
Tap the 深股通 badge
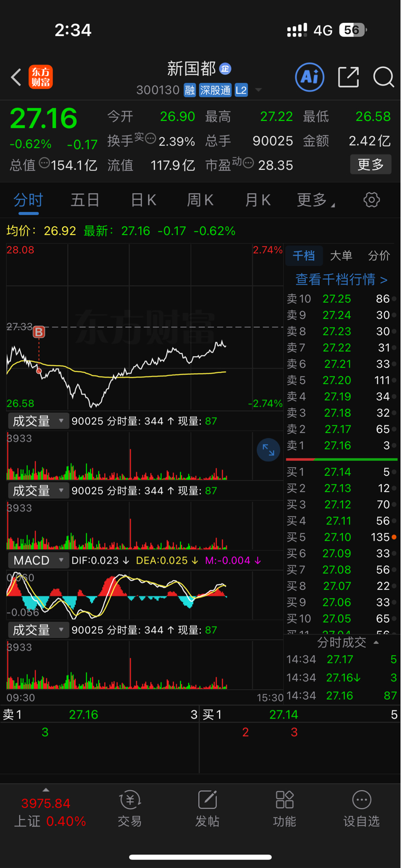coord(215,90)
